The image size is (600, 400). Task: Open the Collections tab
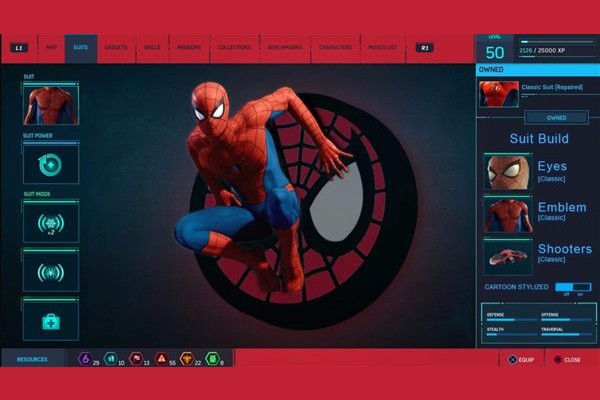click(234, 47)
